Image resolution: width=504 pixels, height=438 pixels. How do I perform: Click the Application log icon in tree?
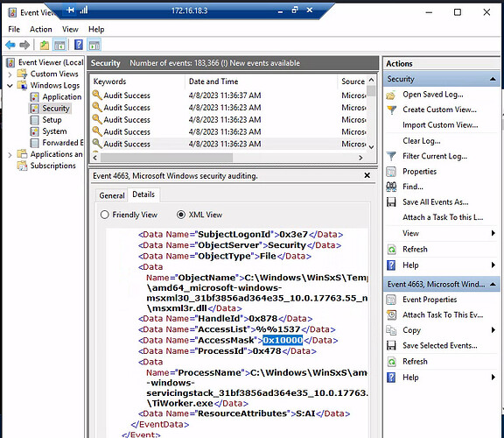(x=34, y=97)
